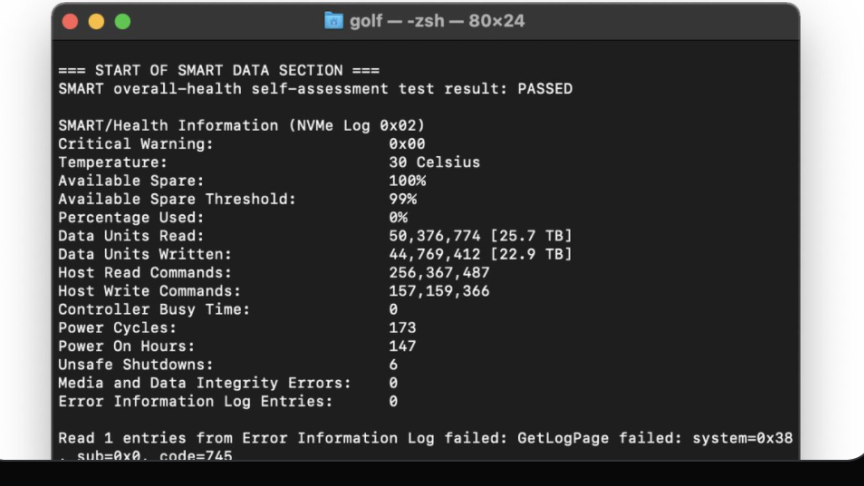Click the "golf — -zsh — 80×24" window title
Viewport: 864px width, 486px height.
437,21
